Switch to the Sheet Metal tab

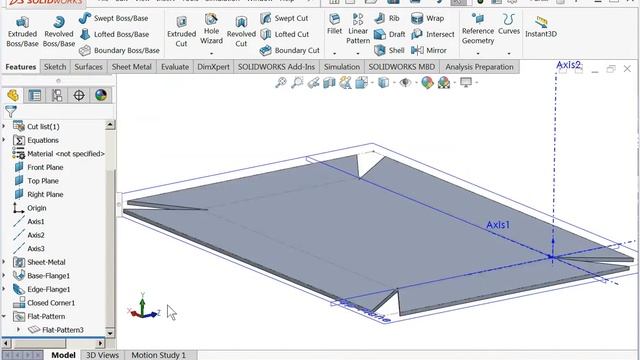click(x=131, y=67)
